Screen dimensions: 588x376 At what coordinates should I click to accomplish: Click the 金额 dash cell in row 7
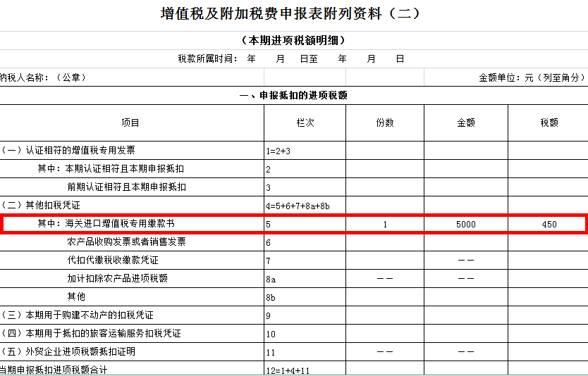tap(466, 261)
